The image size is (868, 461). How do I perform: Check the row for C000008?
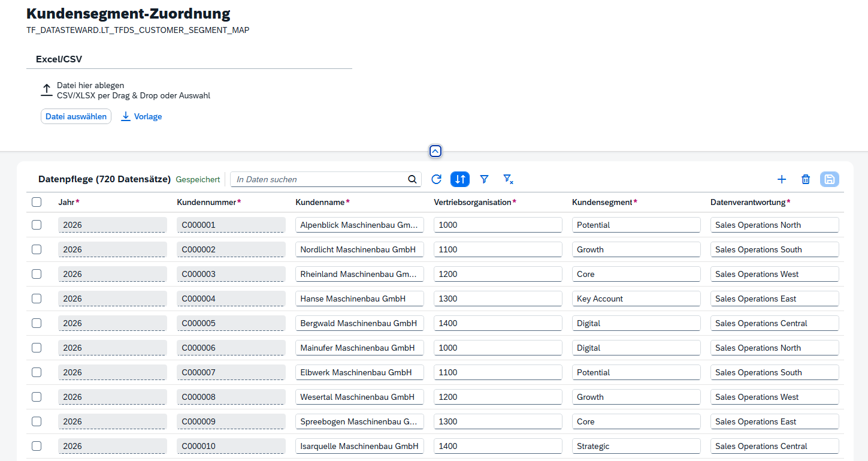[x=37, y=397]
